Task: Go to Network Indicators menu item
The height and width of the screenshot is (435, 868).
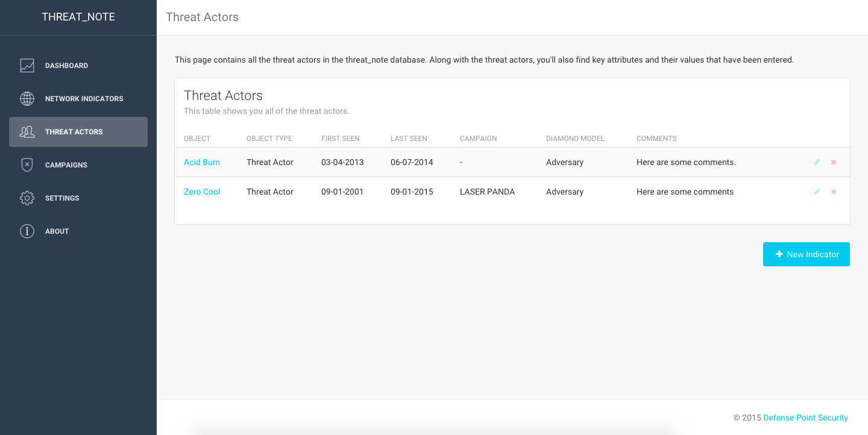Action: coord(78,99)
